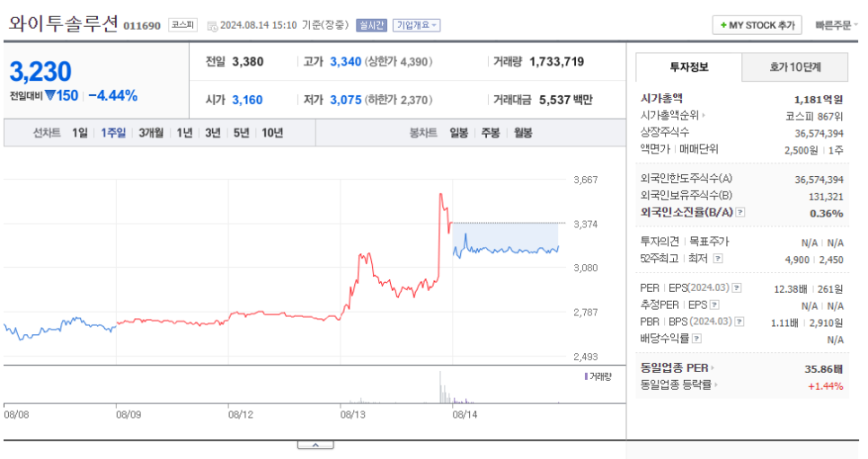Open the 동일업종 등락률 link
The width and height of the screenshot is (868, 459).
tap(678, 384)
